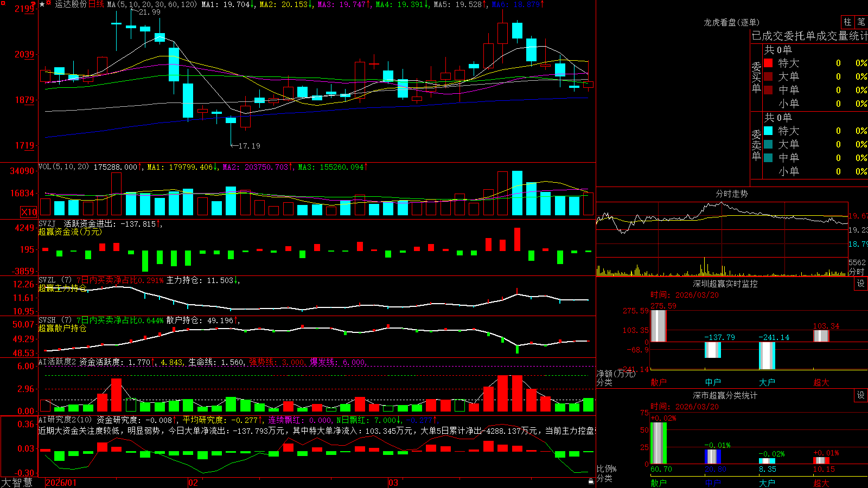Click the 深圳超赢实时监控 panel title
This screenshot has width=868, height=488.
(x=725, y=284)
